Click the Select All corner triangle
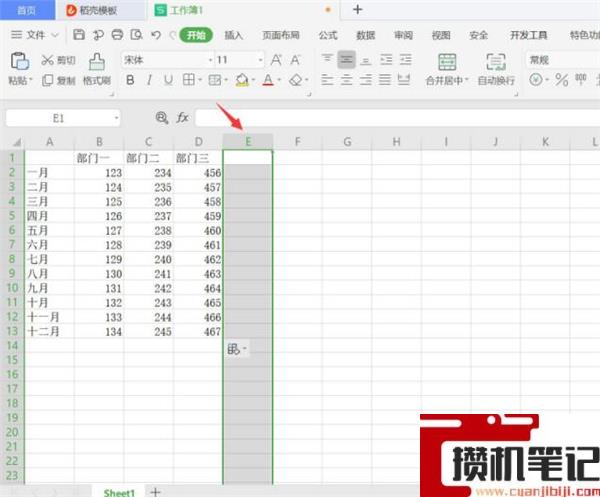Viewport: 600px width, 497px height. [17, 142]
